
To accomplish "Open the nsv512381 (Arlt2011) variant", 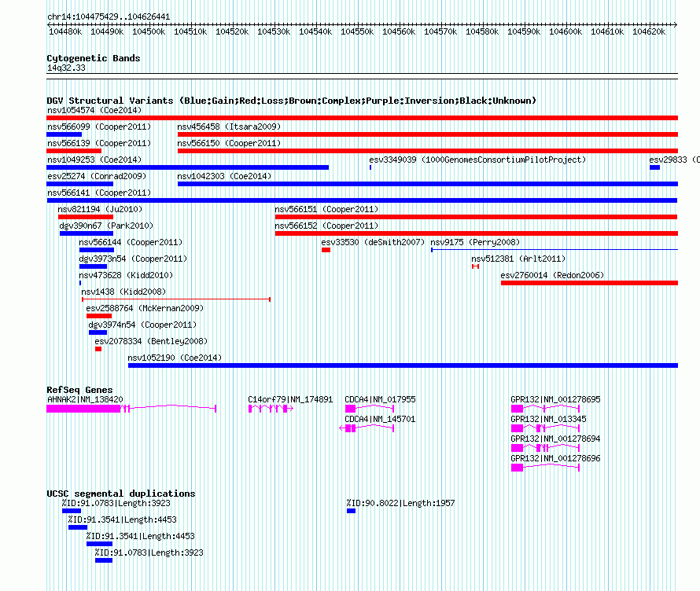I will (x=475, y=266).
